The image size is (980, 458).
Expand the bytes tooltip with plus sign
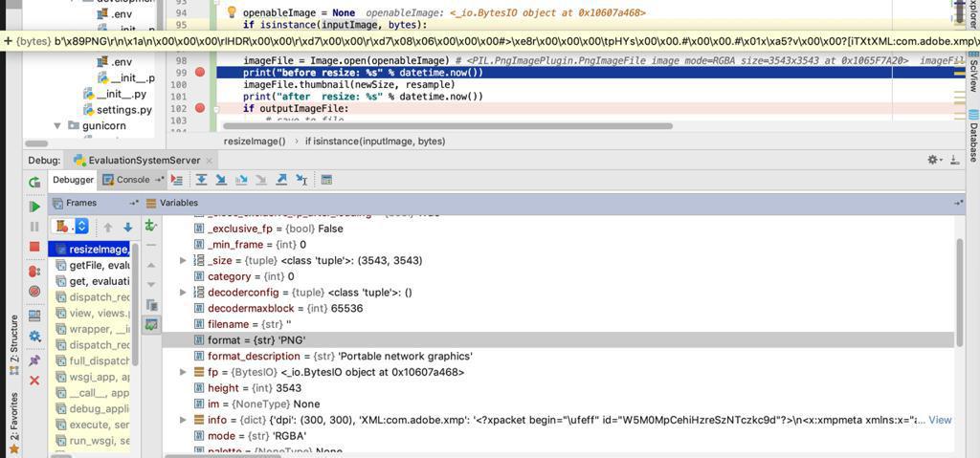(8, 41)
